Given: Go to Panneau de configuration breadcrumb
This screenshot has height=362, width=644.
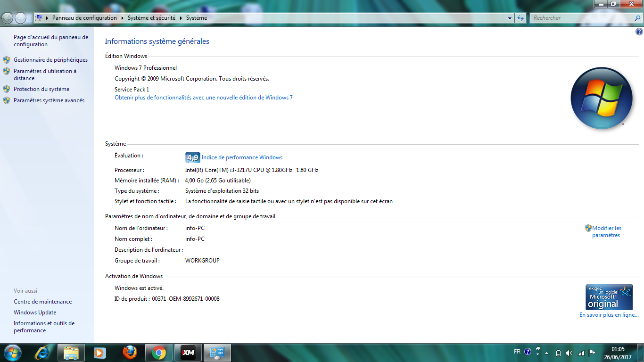Looking at the screenshot, I should pos(84,18).
